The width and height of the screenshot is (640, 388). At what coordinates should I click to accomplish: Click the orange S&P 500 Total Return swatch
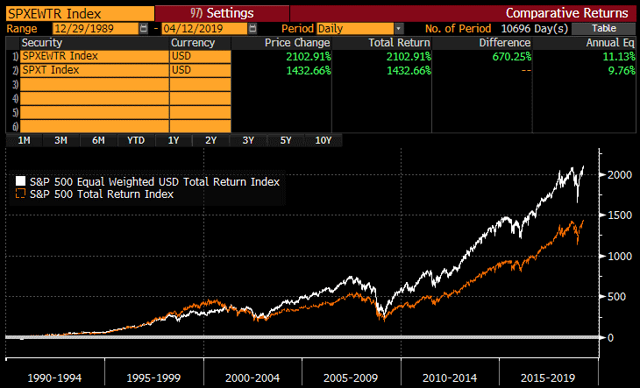tap(20, 193)
